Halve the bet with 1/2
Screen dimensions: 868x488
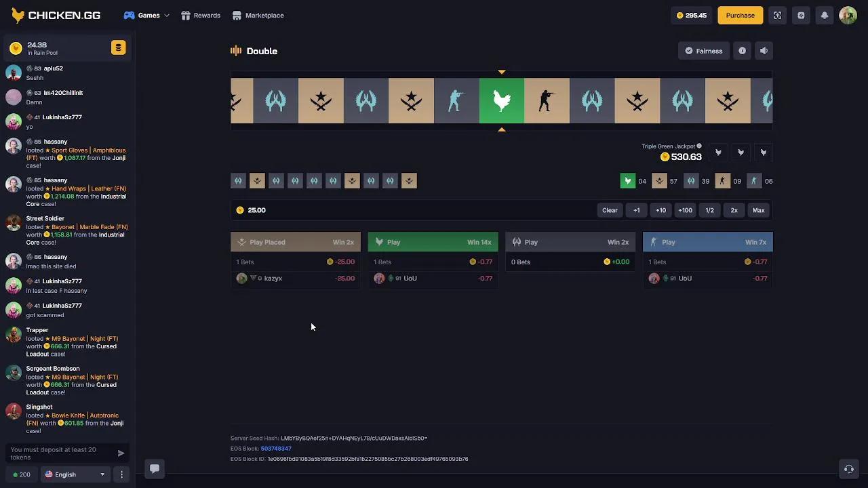709,210
